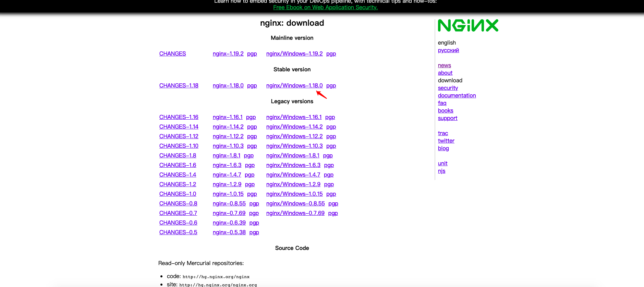Download nginx-1.6.3 source

point(227,165)
